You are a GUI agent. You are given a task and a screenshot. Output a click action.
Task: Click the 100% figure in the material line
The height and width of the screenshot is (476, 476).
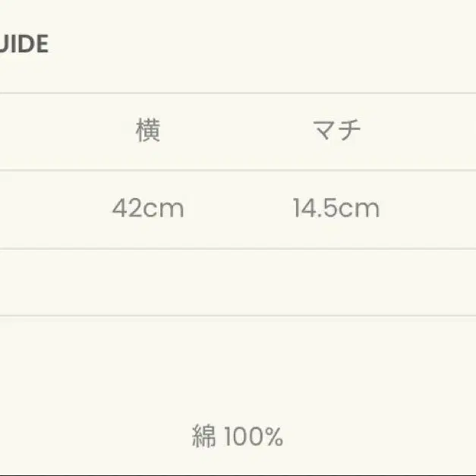tap(253, 437)
